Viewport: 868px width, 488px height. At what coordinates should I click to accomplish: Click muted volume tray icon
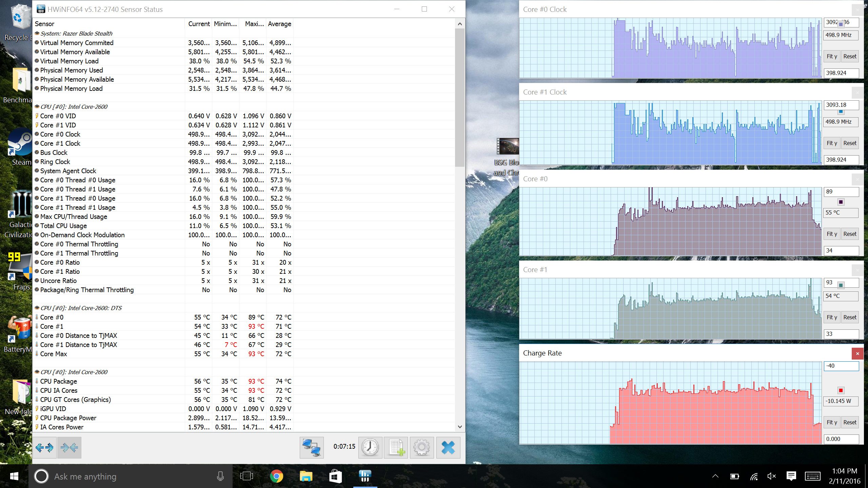772,476
